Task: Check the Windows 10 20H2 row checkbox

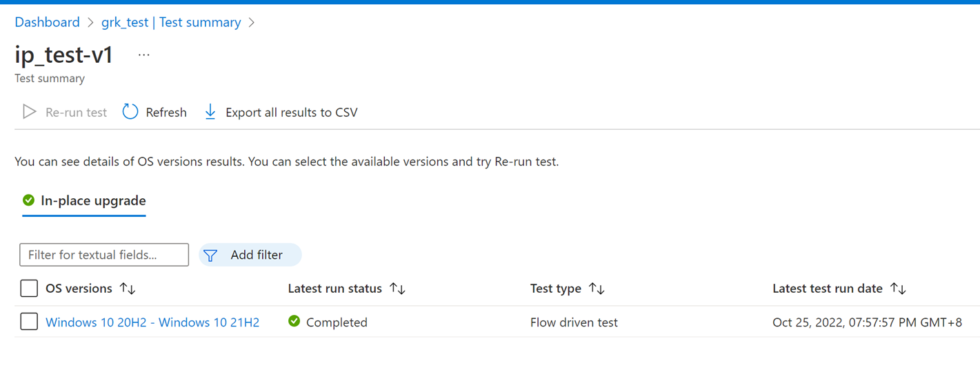Action: (x=29, y=321)
